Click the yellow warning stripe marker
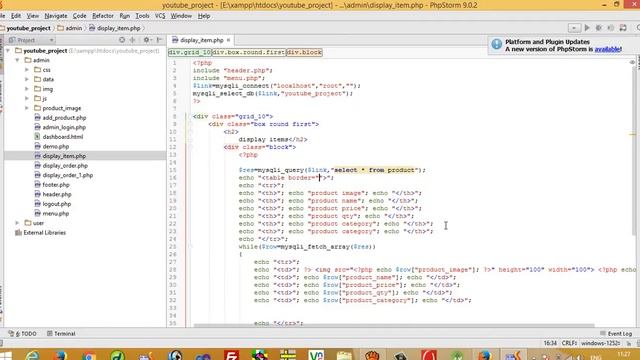 coord(633,134)
